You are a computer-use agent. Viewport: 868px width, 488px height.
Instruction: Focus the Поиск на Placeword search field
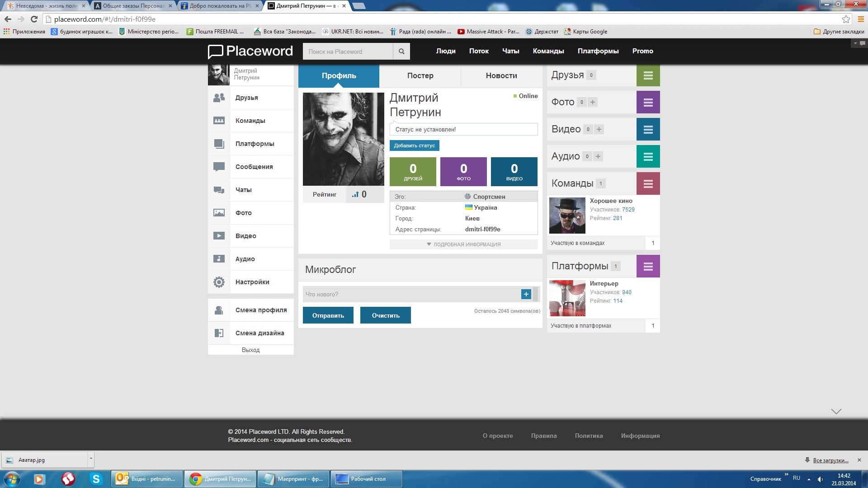(x=348, y=52)
